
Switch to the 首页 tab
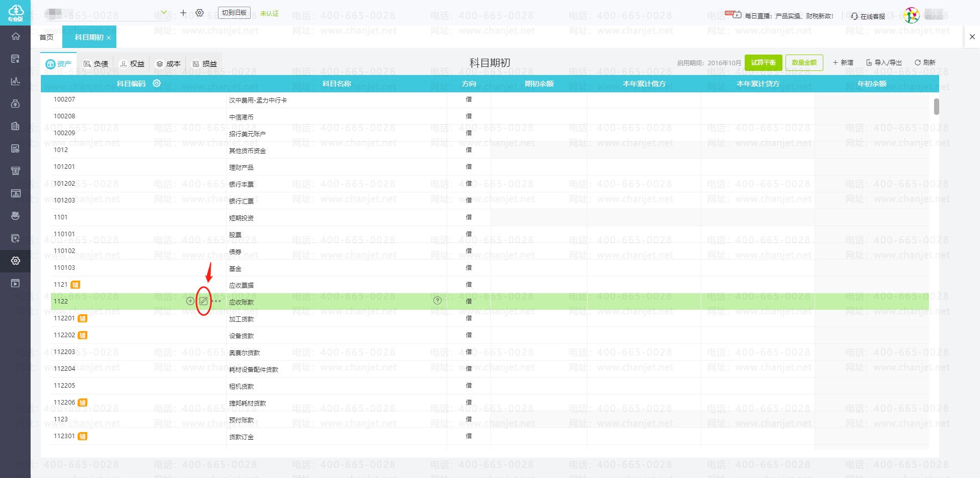[46, 37]
